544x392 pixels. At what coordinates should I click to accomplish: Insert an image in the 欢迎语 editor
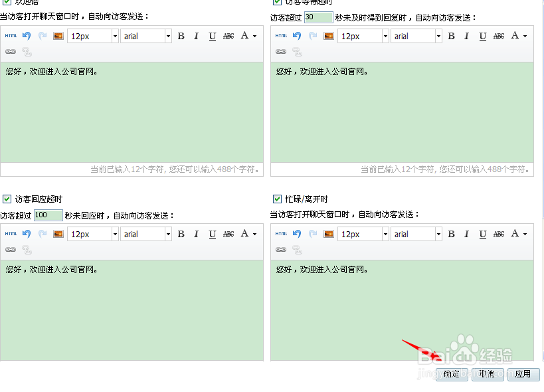(58, 36)
